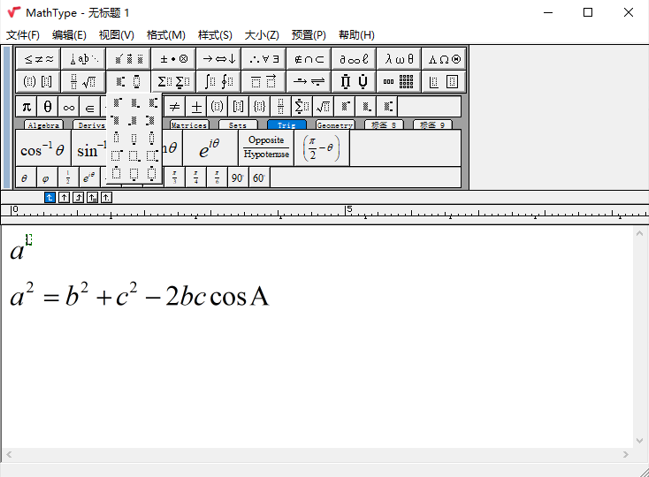This screenshot has height=477, width=649.
Task: Open the arrow symbols palette
Action: 219,59
